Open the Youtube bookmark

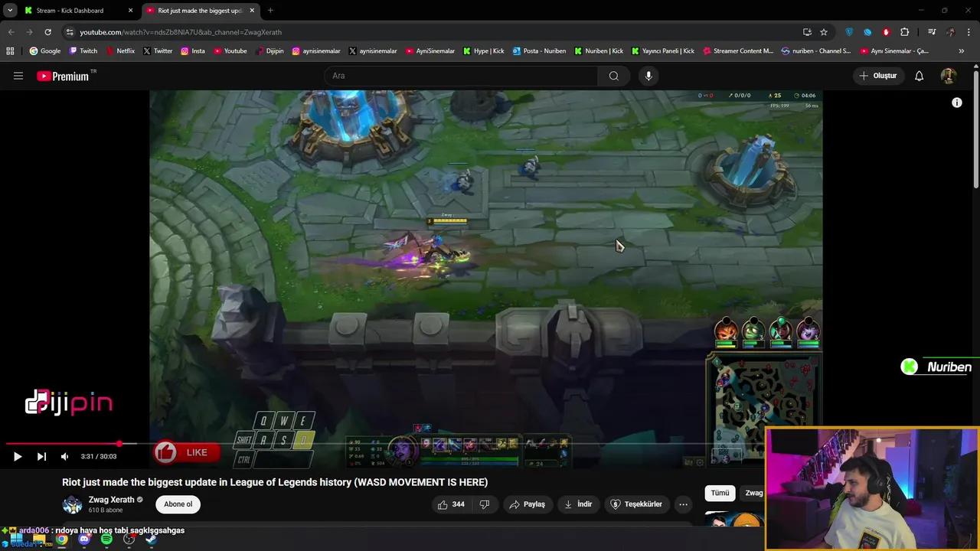(230, 51)
